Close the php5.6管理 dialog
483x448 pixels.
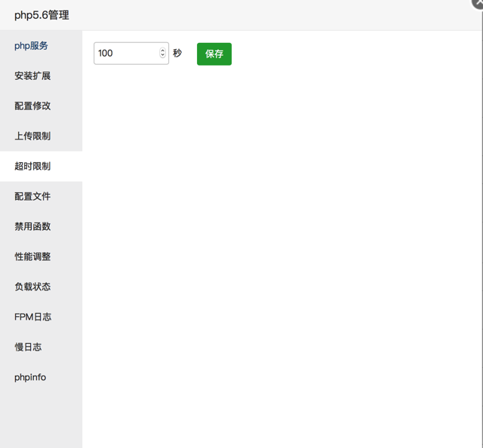point(478,2)
